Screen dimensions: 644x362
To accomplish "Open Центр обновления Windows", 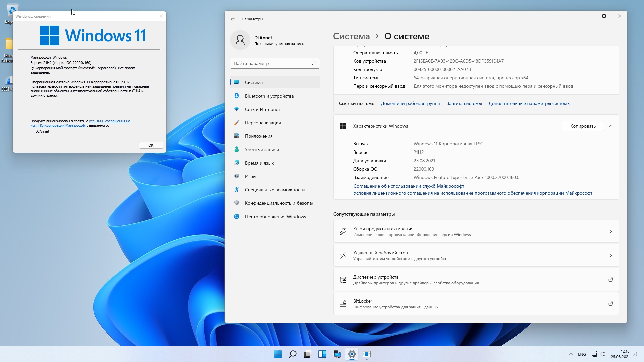I will (x=275, y=217).
